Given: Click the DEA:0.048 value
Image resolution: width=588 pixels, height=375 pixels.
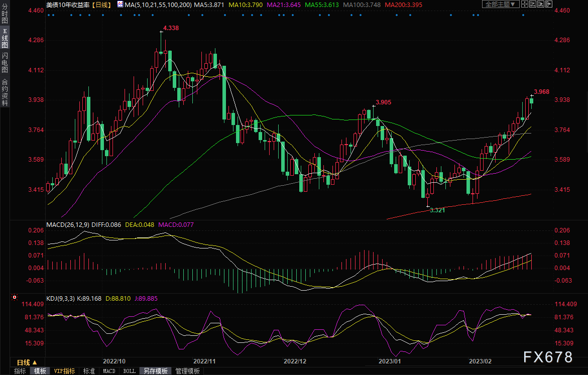Looking at the screenshot, I should [x=140, y=224].
